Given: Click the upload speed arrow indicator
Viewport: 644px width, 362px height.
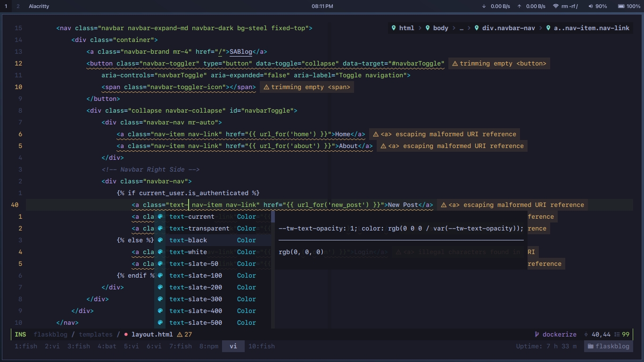Looking at the screenshot, I should [519, 6].
